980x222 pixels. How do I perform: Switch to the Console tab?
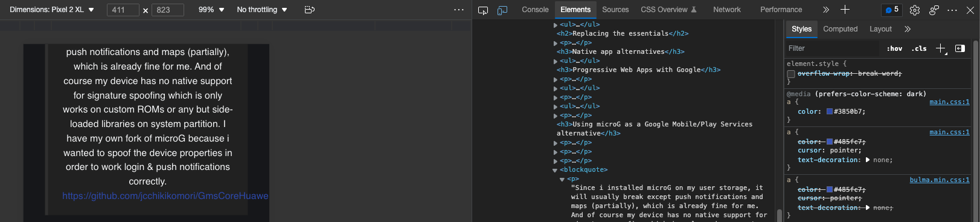535,10
